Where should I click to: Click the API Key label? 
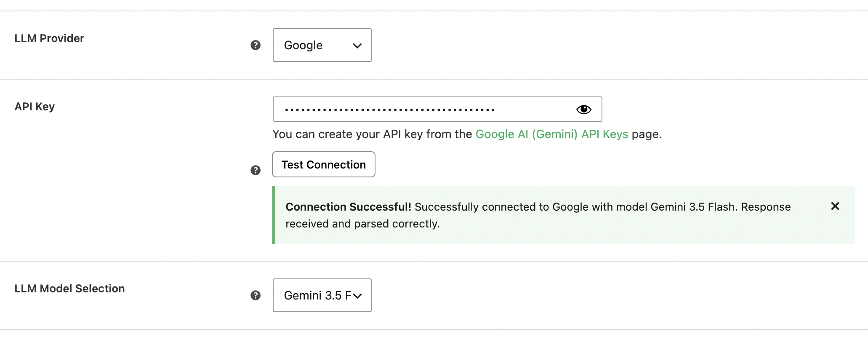click(35, 107)
